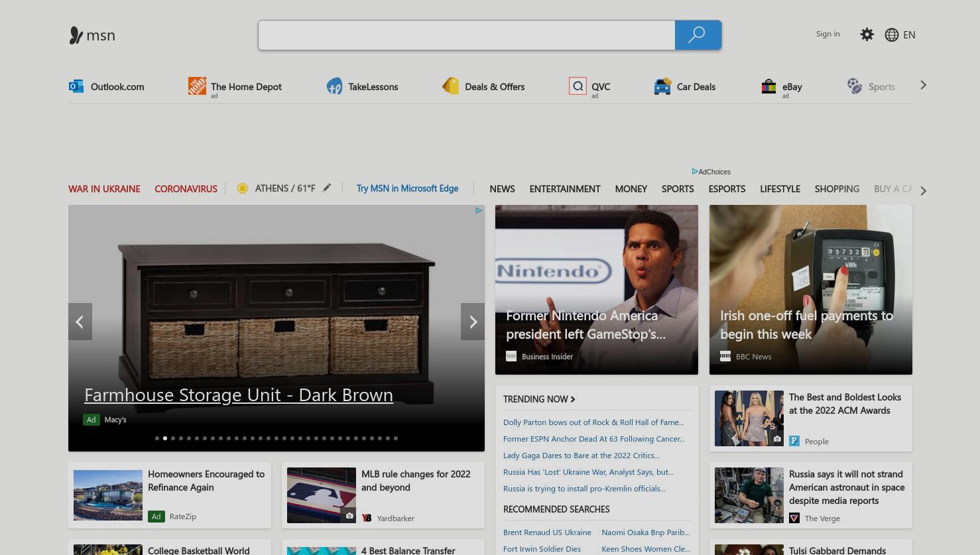
Task: Click gallery camera icon on ACM Awards thumbnail
Action: (x=777, y=439)
